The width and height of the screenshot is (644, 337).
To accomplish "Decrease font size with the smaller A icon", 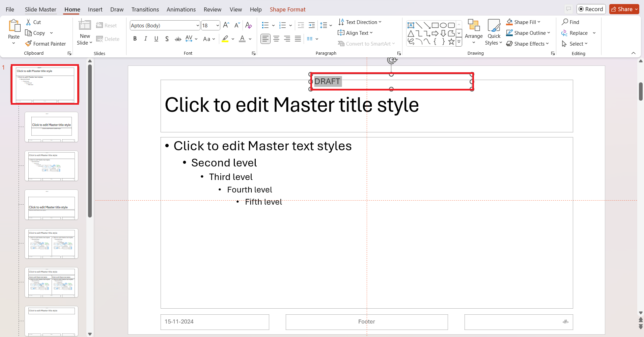I will pyautogui.click(x=237, y=25).
